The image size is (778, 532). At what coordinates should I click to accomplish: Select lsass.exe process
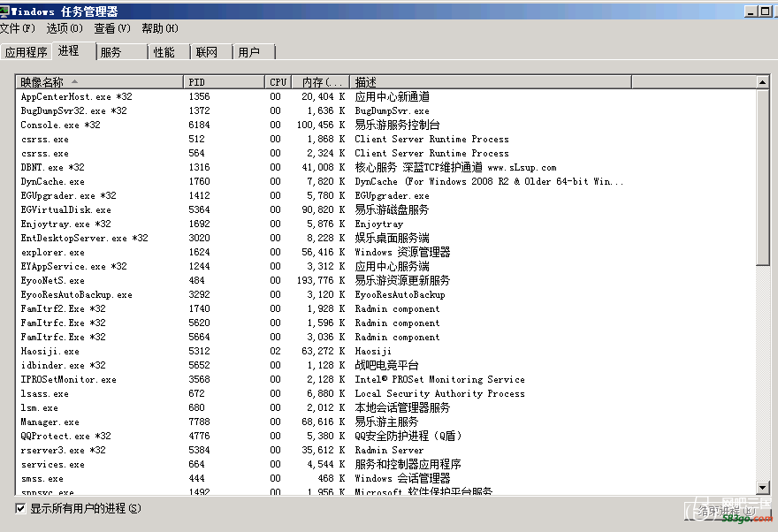386,393
